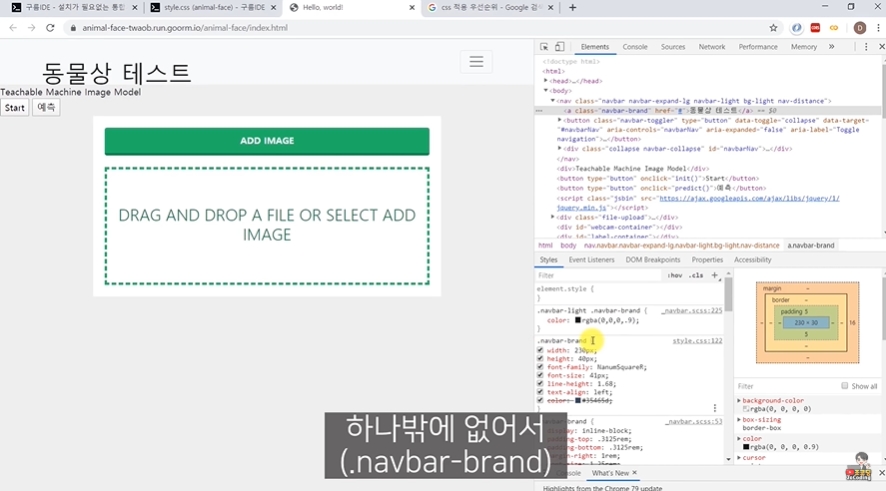This screenshot has width=886, height=491.
Task: Uncheck the font-family NanumSquareR declaration
Action: coord(540,367)
